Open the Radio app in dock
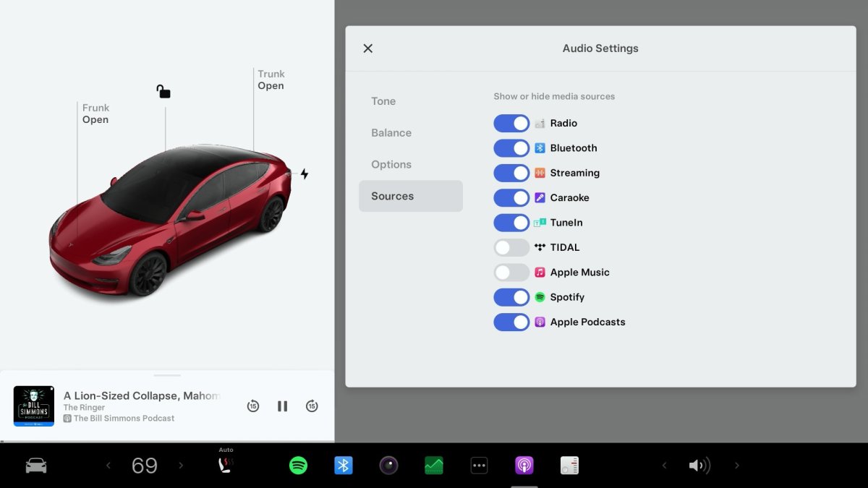Screen dimensions: 868x488 coord(570,466)
